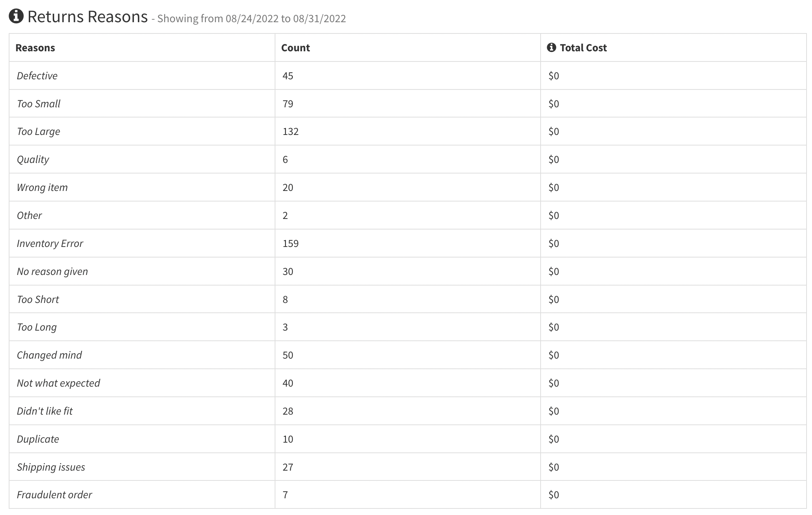Select the Too Large count value 132
Image resolution: width=812 pixels, height=515 pixels.
290,132
